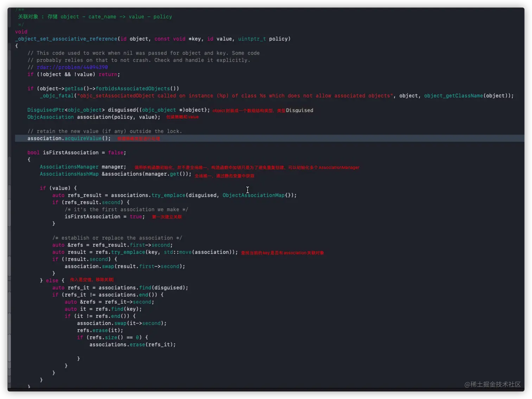Click the line "refs.erase(it);"
Image resolution: width=532 pixels, height=399 pixels.
(100, 330)
